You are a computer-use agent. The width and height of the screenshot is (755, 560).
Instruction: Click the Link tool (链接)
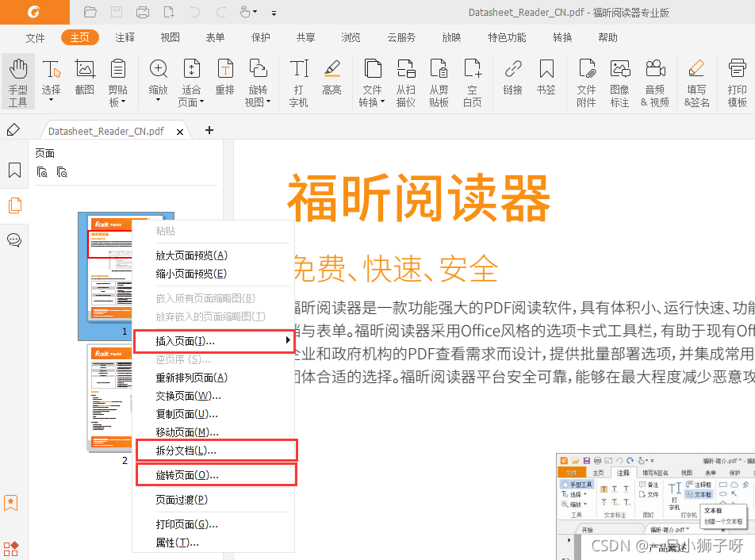click(513, 77)
